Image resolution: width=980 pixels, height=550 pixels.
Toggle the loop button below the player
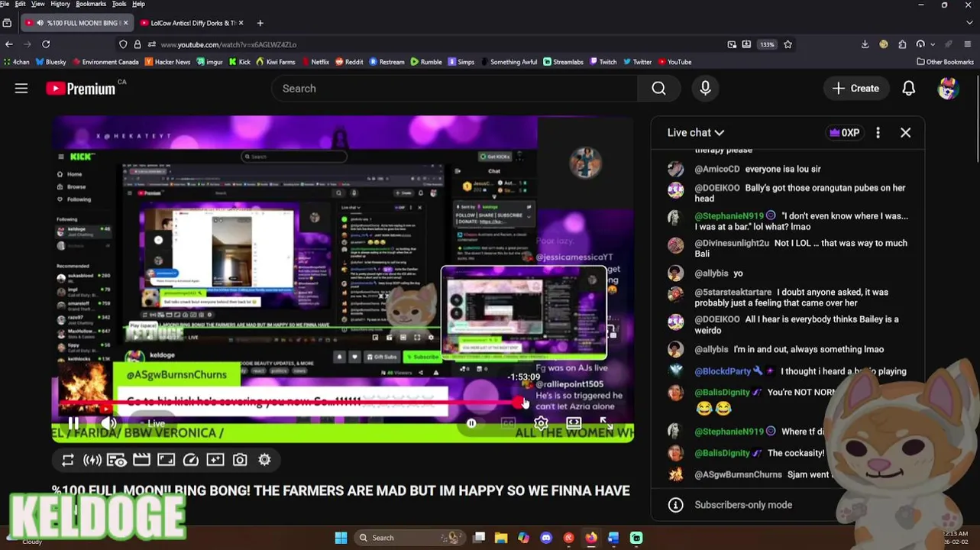[x=68, y=460]
